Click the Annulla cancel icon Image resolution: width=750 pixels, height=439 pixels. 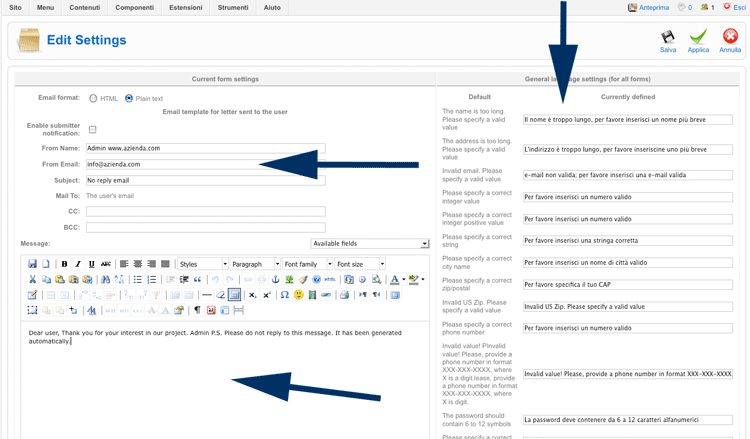pyautogui.click(x=730, y=37)
